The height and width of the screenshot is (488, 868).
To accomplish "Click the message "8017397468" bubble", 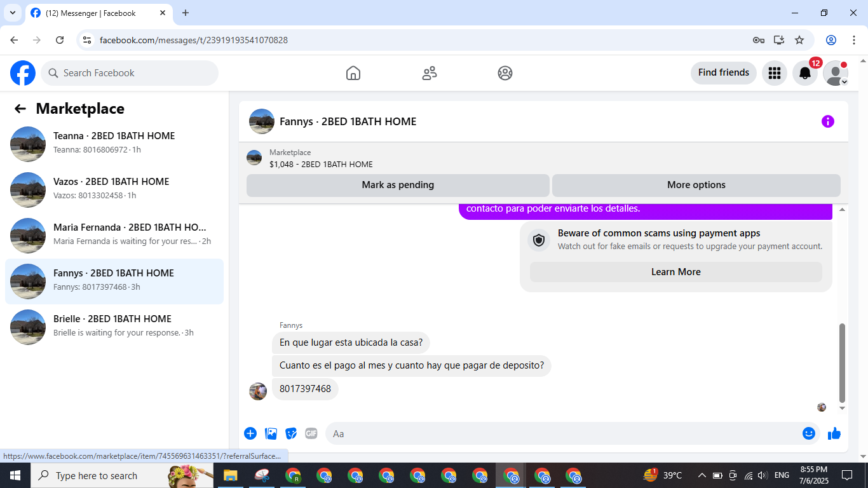I will point(305,389).
